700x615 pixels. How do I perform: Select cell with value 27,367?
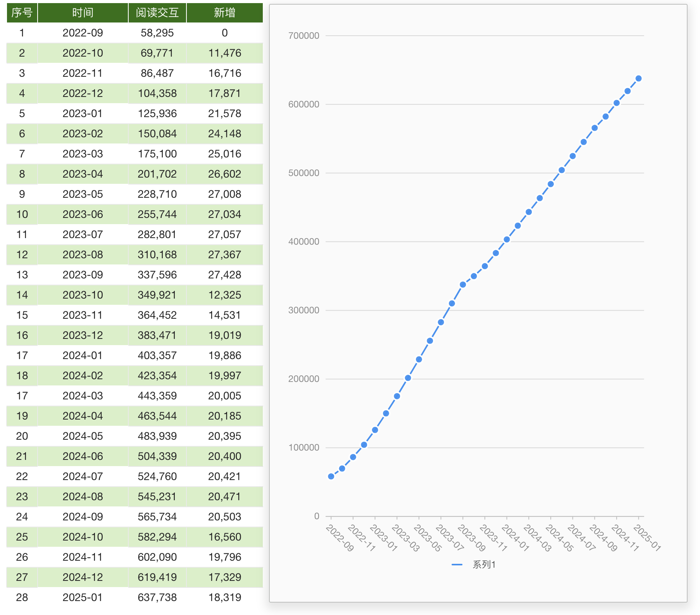click(x=225, y=255)
